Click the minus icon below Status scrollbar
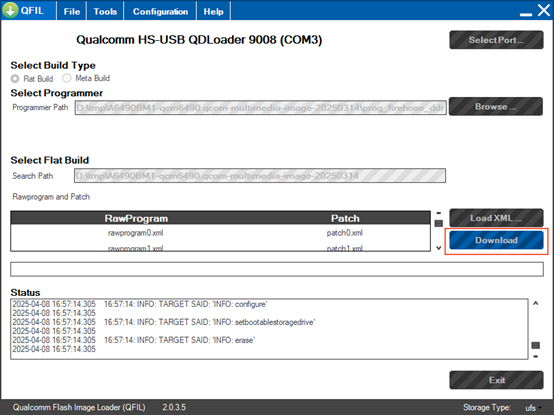Image resolution: width=554 pixels, height=415 pixels. (x=536, y=356)
